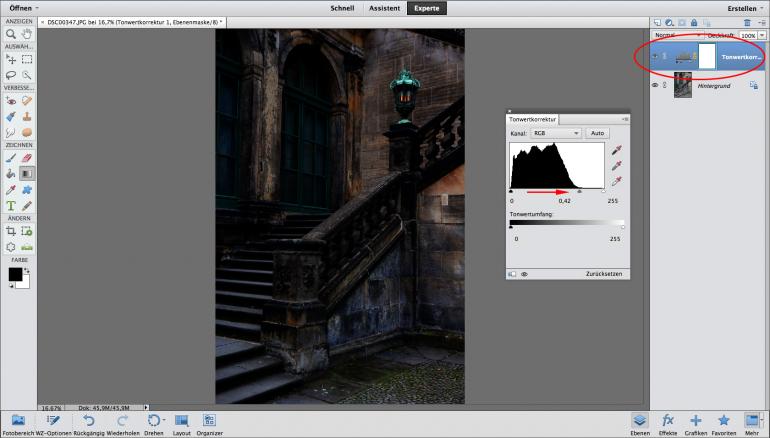Image resolution: width=770 pixels, height=438 pixels.
Task: Select the Clone Stamp tool
Action: coord(27,116)
